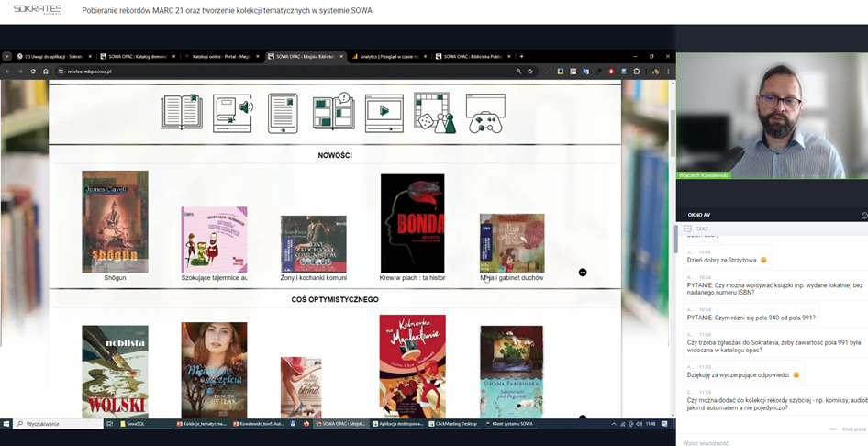Go to the browser home page icon
The height and width of the screenshot is (446, 868).
coord(46,72)
